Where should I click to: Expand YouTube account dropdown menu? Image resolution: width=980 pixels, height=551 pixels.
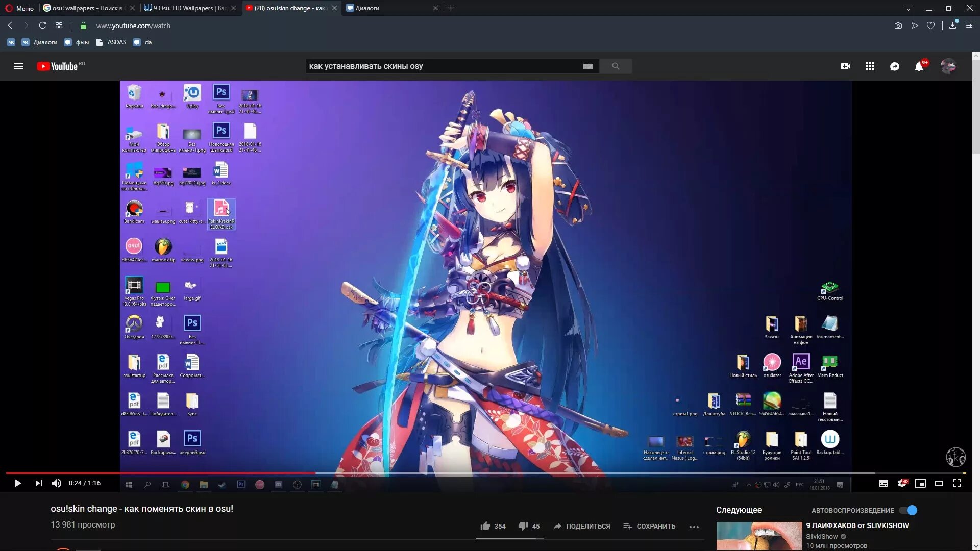click(949, 66)
